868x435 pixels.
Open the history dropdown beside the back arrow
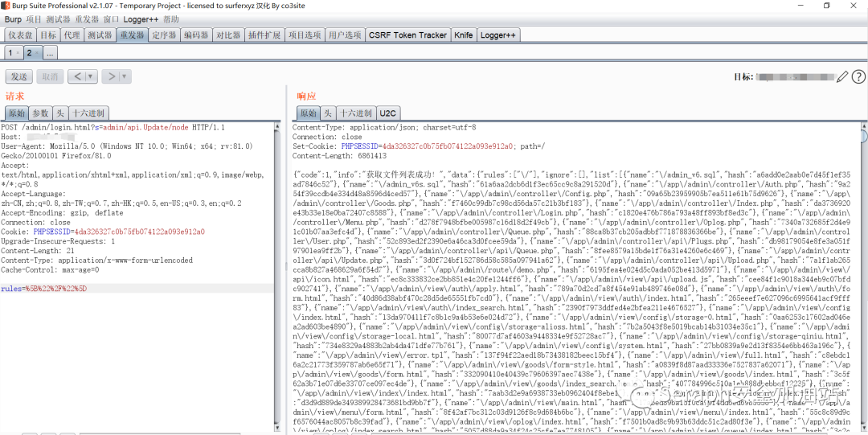(90, 76)
